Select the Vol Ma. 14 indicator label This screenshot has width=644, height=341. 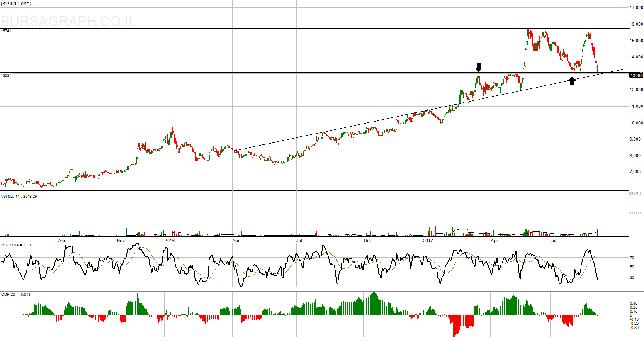tap(19, 197)
